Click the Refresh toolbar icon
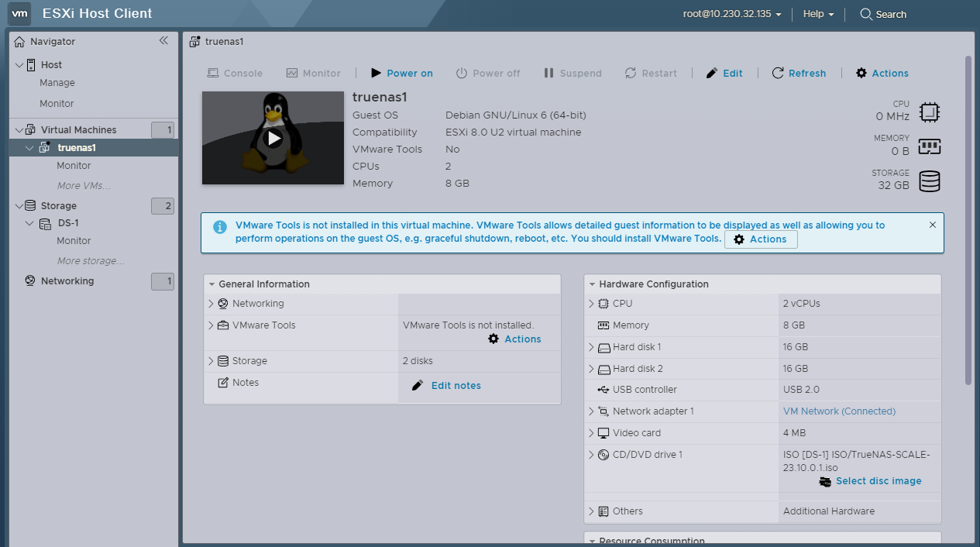Image resolution: width=980 pixels, height=547 pixels. (x=778, y=73)
